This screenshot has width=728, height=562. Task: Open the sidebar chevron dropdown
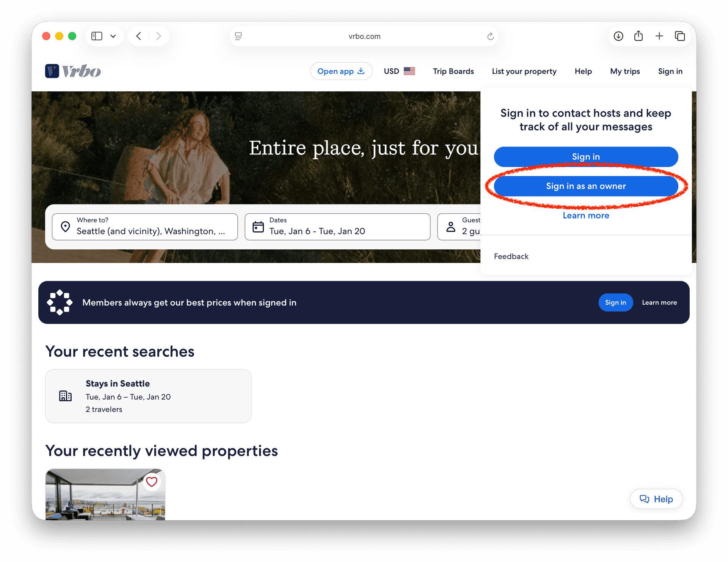[113, 36]
